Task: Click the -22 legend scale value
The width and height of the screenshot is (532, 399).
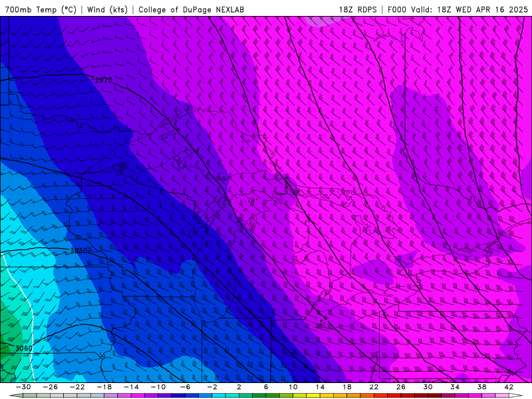Action: [x=77, y=387]
